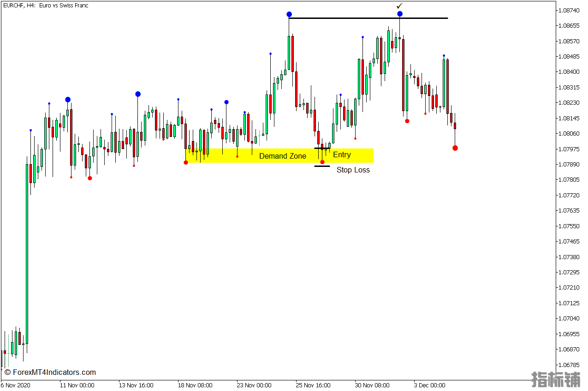
Task: Click the "25 Nov 16:00" time axis label
Action: (x=313, y=385)
